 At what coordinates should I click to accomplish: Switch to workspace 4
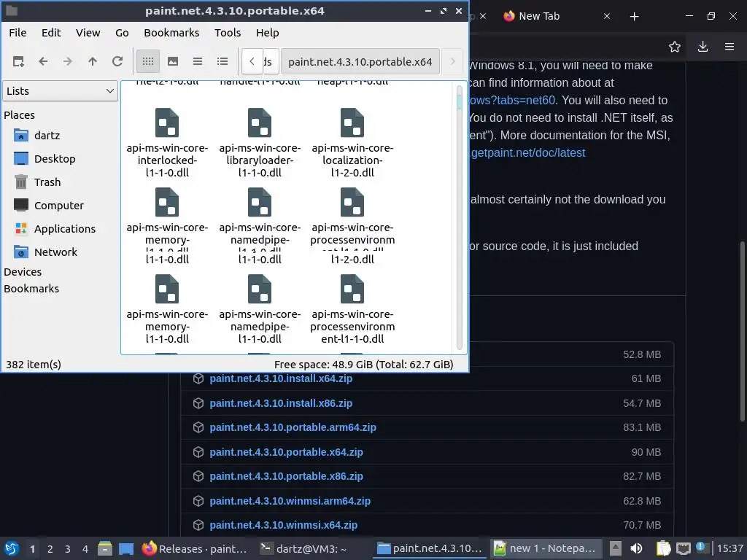click(85, 549)
